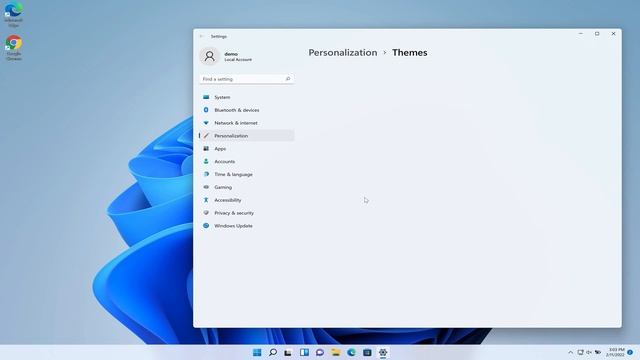Click the back arrow in Settings title bar
Image resolution: width=640 pixels, height=360 pixels.
202,36
